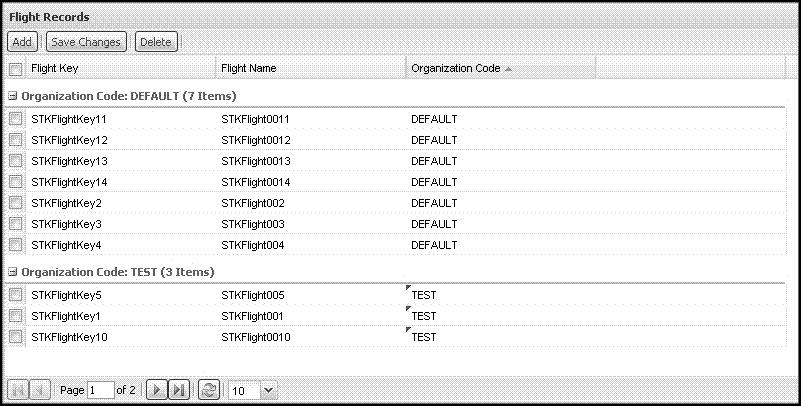Viewport: 801px width, 406px height.
Task: Tick the STKFlightKey10 checkbox
Action: [16, 336]
